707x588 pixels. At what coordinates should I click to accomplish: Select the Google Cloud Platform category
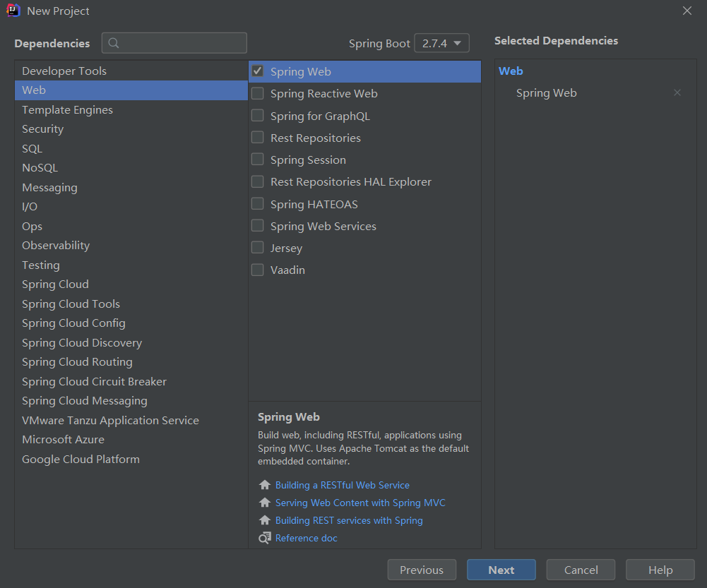click(x=131, y=459)
